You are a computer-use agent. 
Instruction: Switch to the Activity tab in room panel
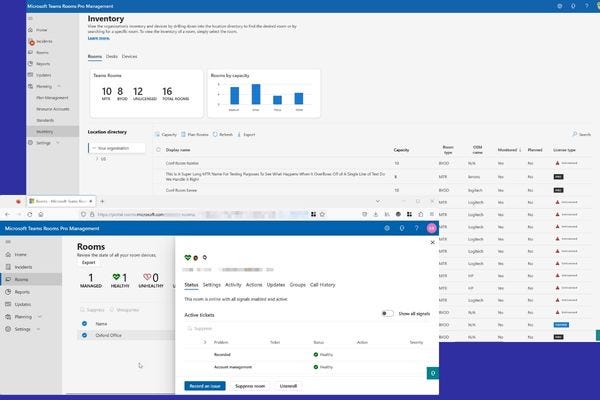point(233,285)
